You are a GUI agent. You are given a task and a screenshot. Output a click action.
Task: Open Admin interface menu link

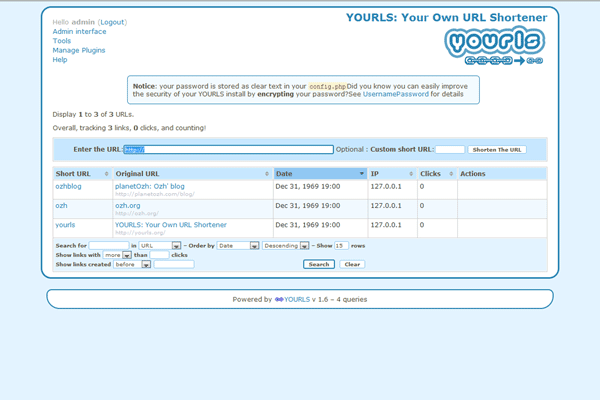coord(79,32)
